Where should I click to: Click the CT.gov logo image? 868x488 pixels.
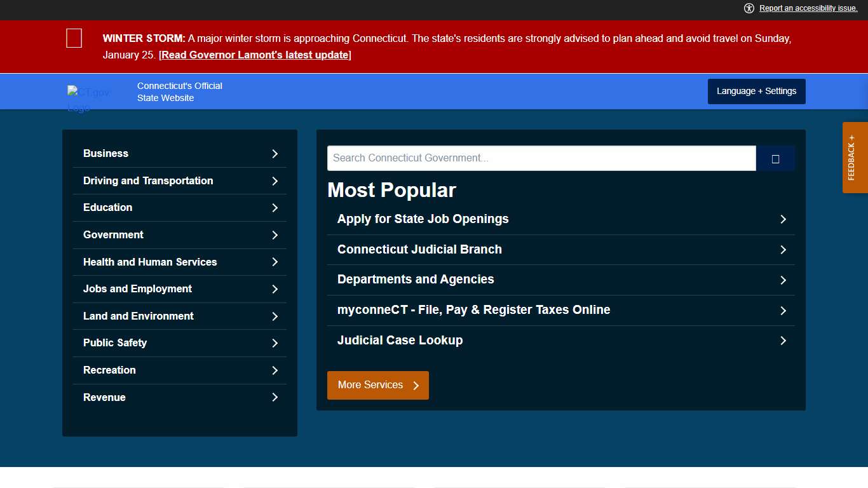point(88,98)
